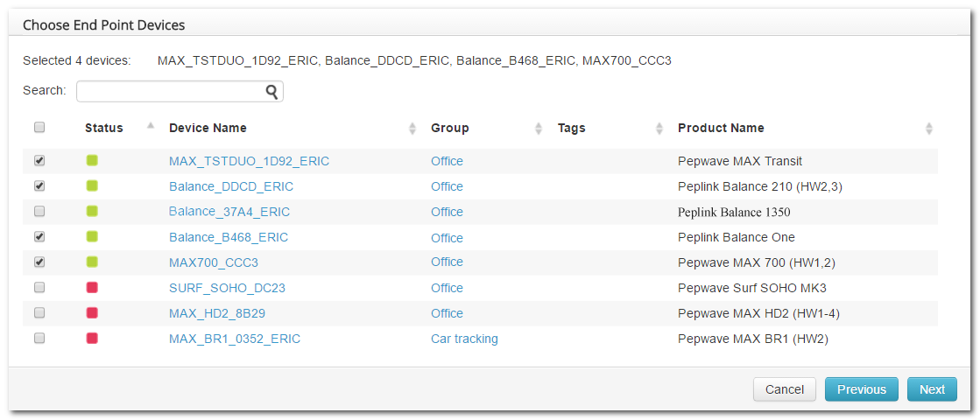
Task: Cancel the device selection dialog
Action: (x=784, y=389)
